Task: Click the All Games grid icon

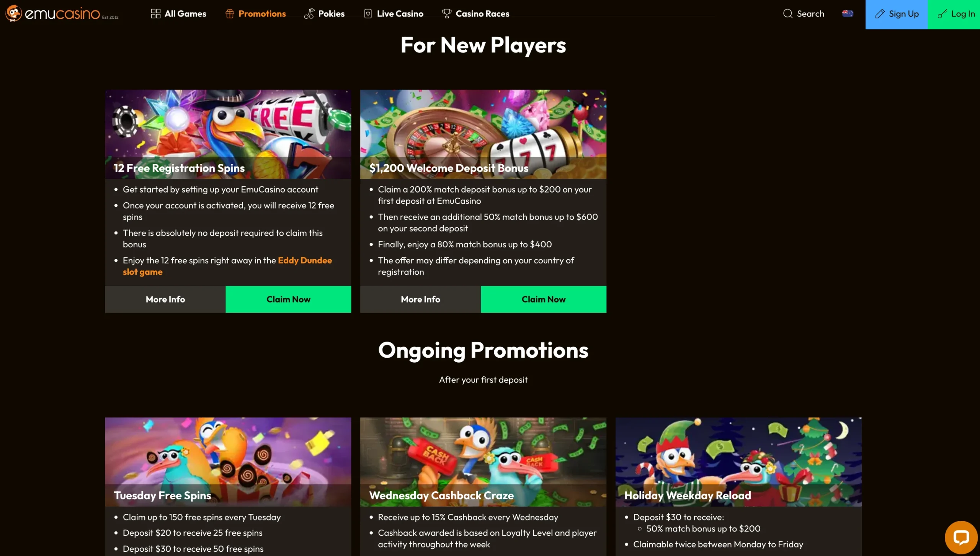Action: click(155, 14)
